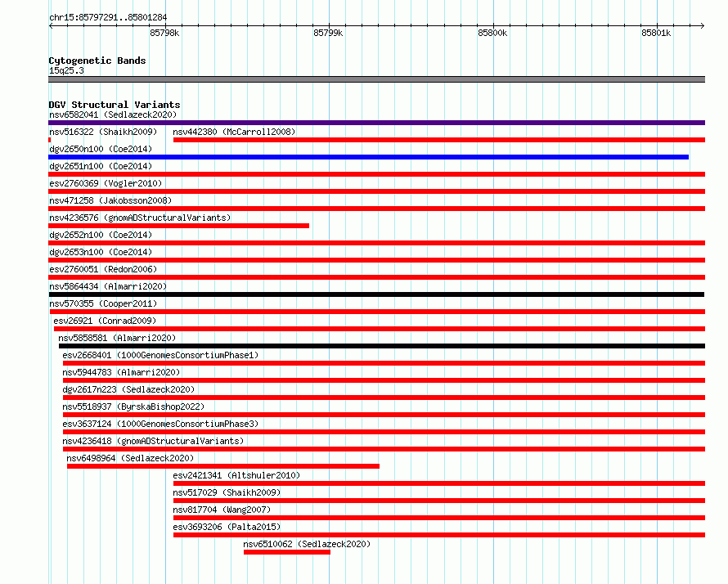The height and width of the screenshot is (584, 728).
Task: Select the dgv2651n100 (Coe2014) label
Action: [x=101, y=166]
